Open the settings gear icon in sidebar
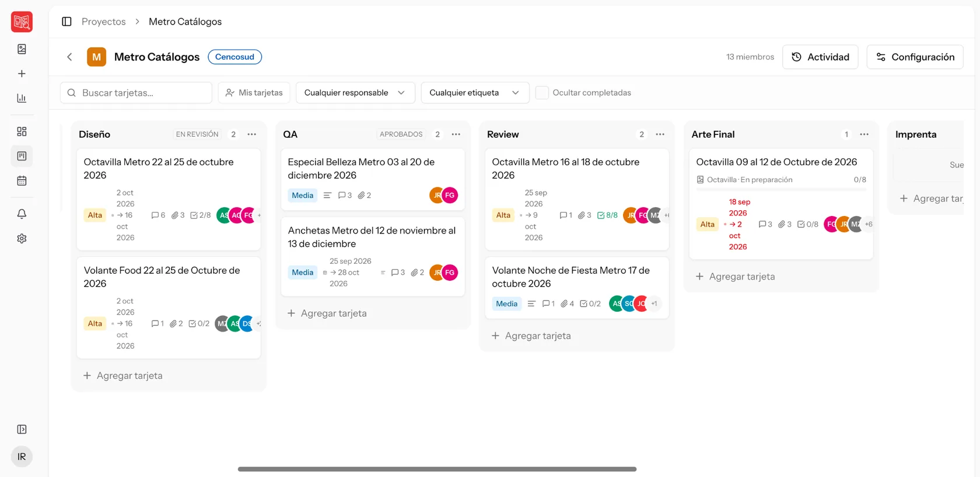 (x=22, y=238)
